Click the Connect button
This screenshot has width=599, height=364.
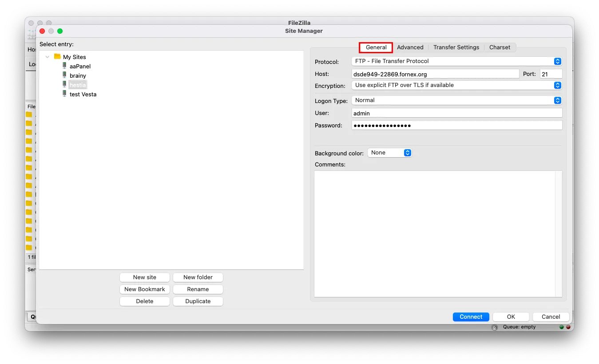click(x=471, y=317)
